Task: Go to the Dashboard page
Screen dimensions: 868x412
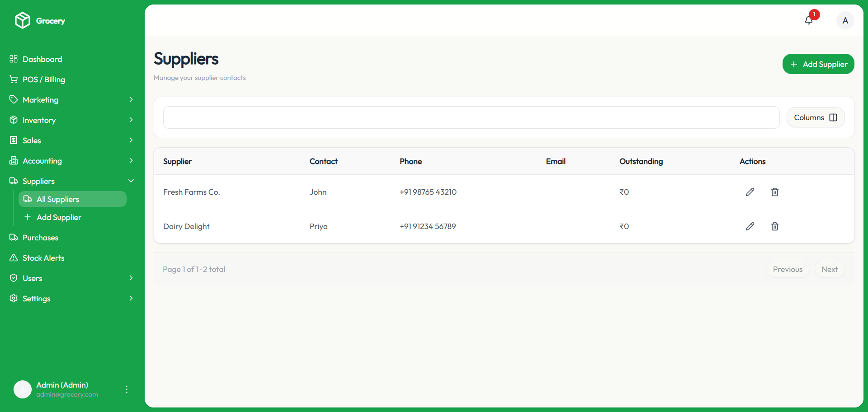Action: point(42,59)
